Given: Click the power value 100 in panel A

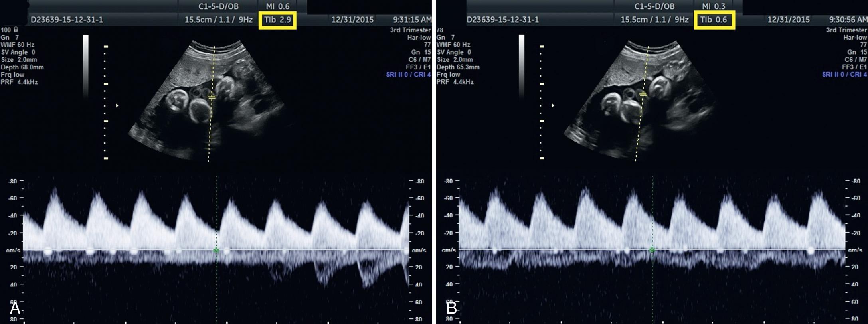Looking at the screenshot, I should (x=6, y=30).
